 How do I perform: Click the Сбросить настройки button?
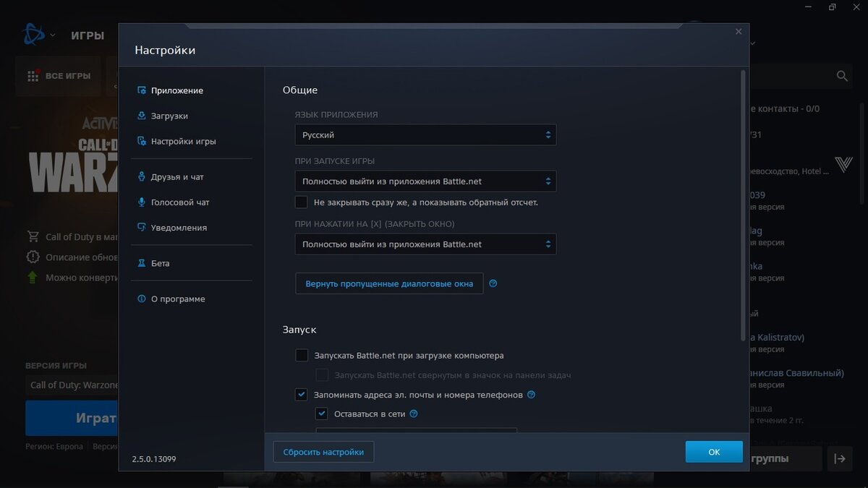click(323, 452)
